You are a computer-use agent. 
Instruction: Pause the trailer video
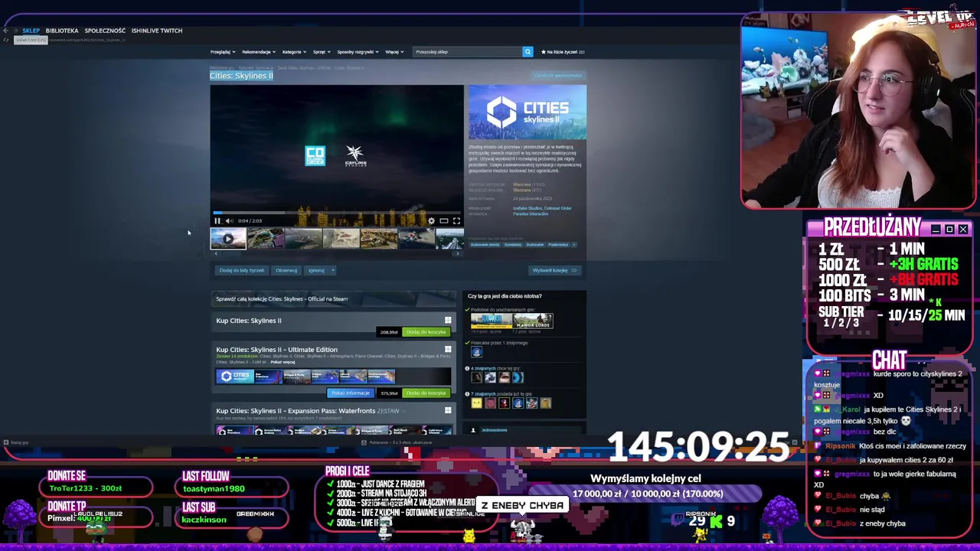pos(217,220)
